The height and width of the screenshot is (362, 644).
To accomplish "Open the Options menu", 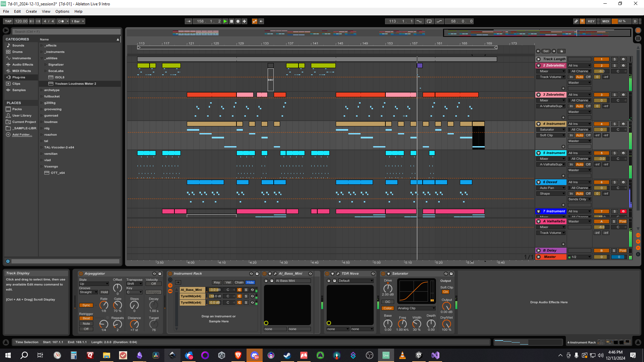I will tap(62, 11).
